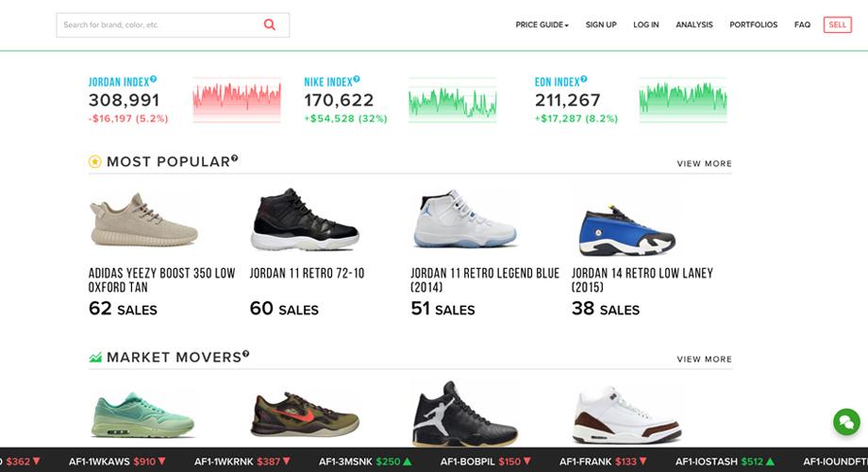This screenshot has height=472, width=868.
Task: Open the FAQ page
Action: pos(802,25)
